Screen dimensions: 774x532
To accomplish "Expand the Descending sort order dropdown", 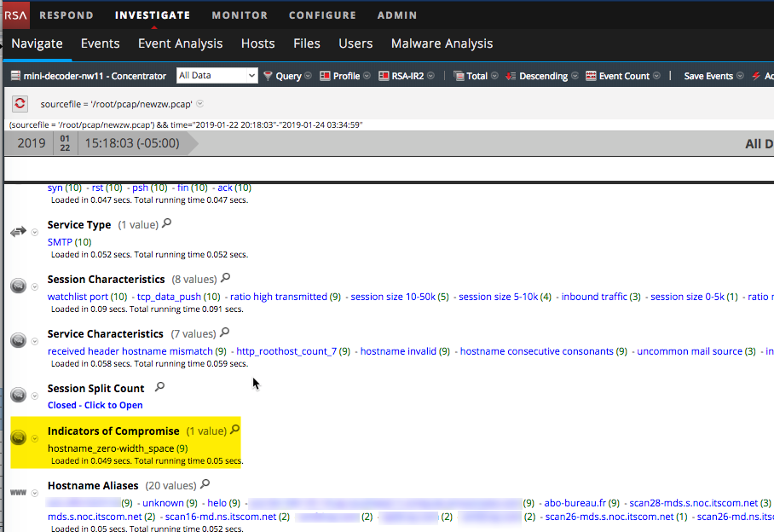I will click(543, 76).
